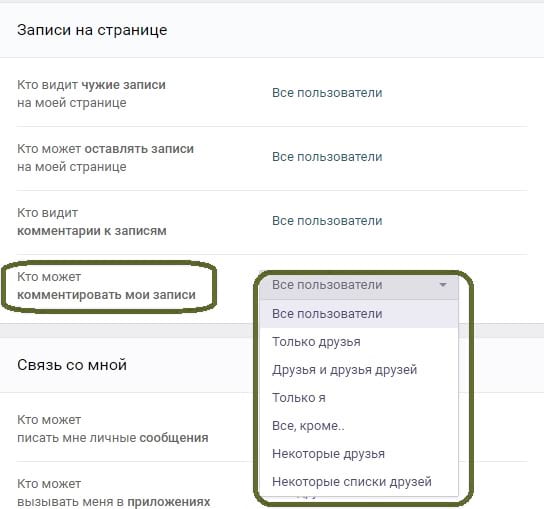Viewport: 544px width, 509px height.
Task: Click 'Кто видит комментарии к записям' label
Action: click(x=92, y=222)
